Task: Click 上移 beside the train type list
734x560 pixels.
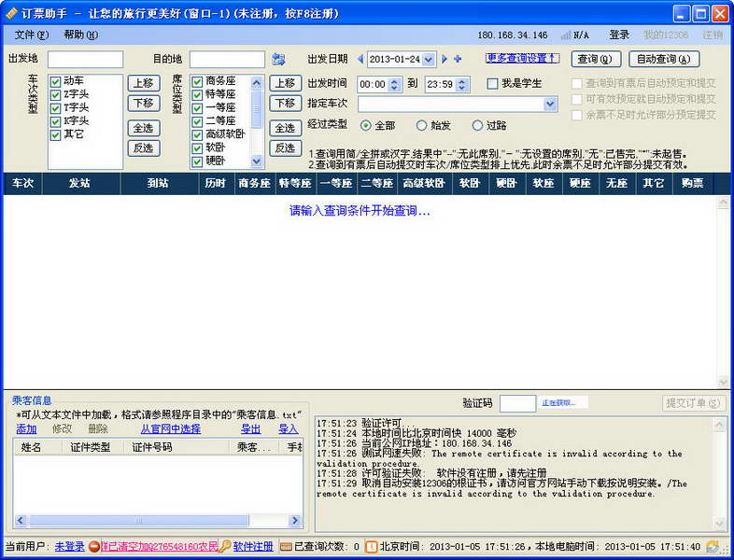Action: [x=144, y=83]
